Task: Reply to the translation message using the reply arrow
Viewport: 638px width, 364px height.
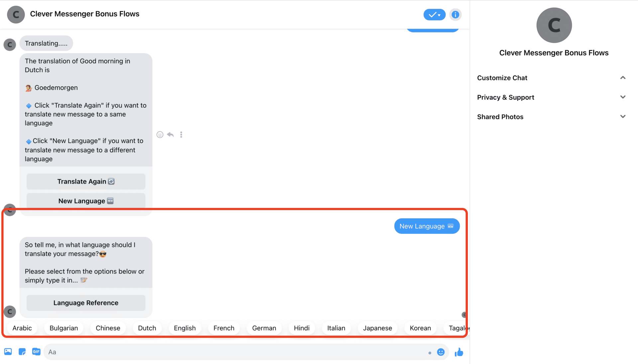Action: tap(170, 135)
